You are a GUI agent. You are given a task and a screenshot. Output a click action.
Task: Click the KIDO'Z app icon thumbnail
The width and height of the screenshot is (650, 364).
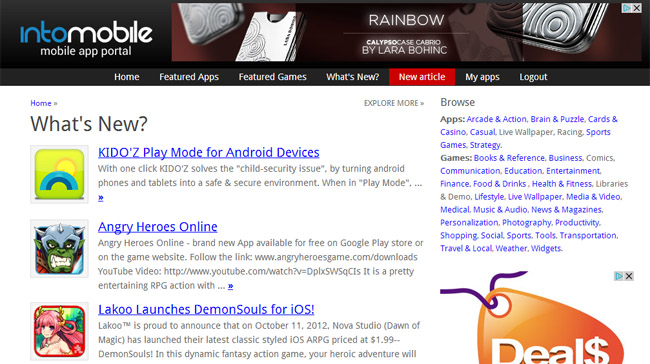point(59,174)
